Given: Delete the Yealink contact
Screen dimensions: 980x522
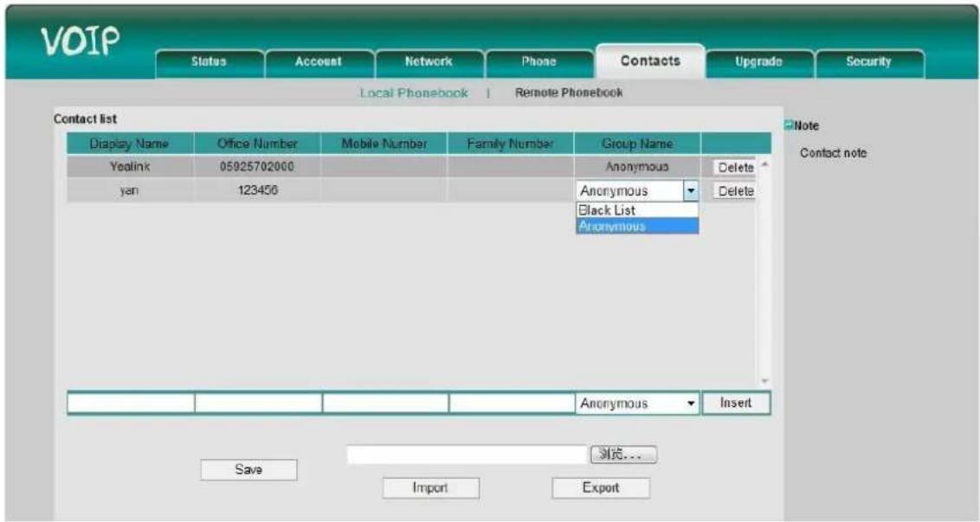Looking at the screenshot, I should pyautogui.click(x=734, y=168).
